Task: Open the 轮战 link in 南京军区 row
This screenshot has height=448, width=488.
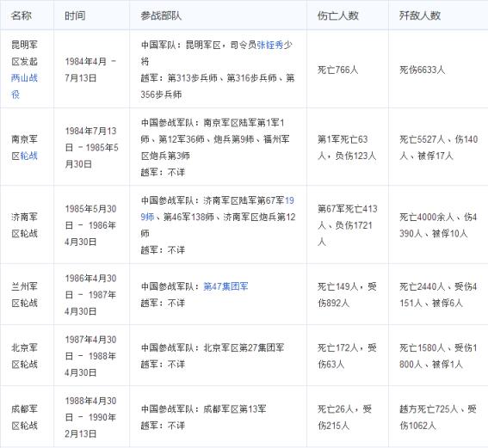Action: [x=29, y=156]
